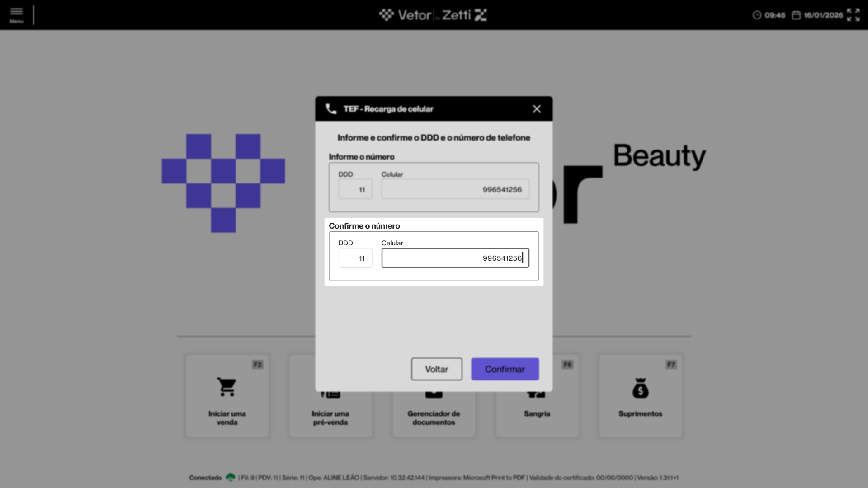
Task: Focus the confirmation Celular number field
Action: click(455, 258)
